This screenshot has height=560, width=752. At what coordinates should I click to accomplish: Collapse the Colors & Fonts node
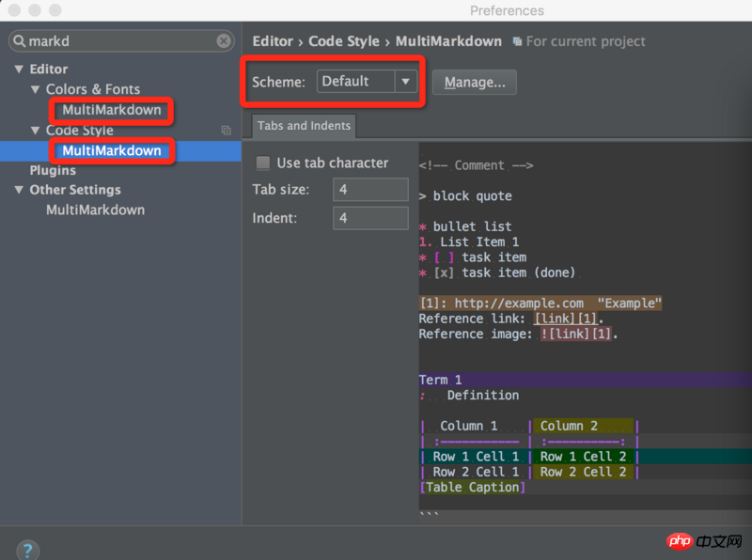(x=36, y=90)
